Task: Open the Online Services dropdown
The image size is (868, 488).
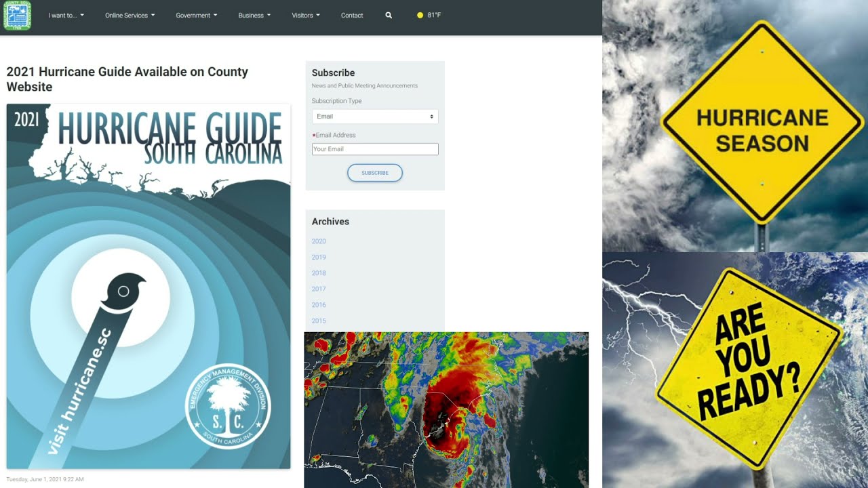Action: click(130, 15)
